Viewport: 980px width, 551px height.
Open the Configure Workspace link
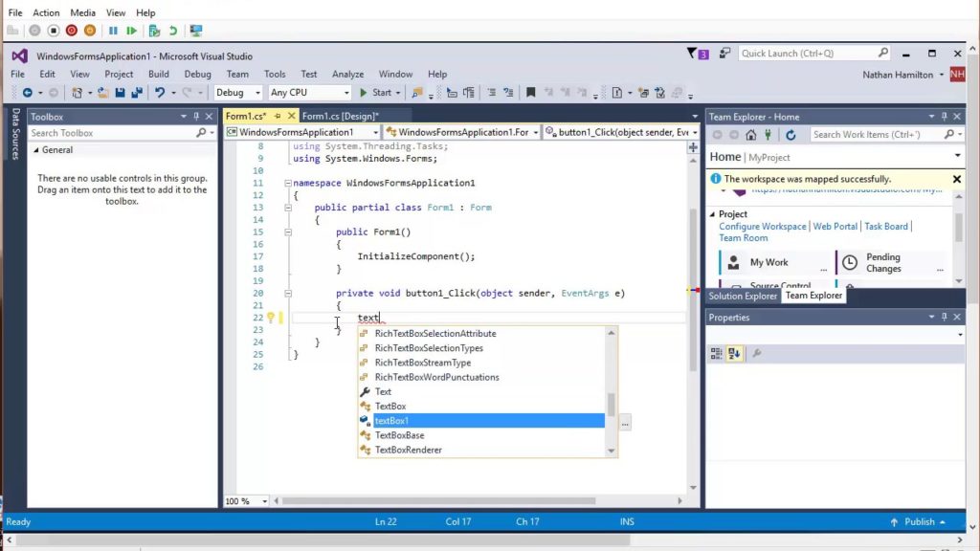[x=763, y=226]
